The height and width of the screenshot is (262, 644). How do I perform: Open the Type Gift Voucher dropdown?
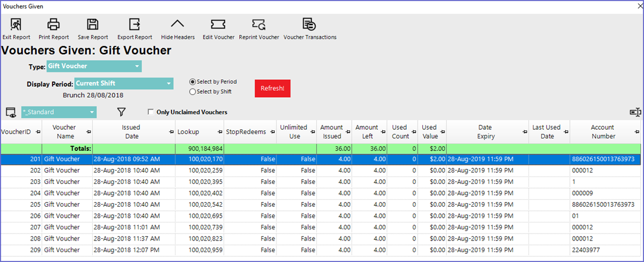coord(94,66)
